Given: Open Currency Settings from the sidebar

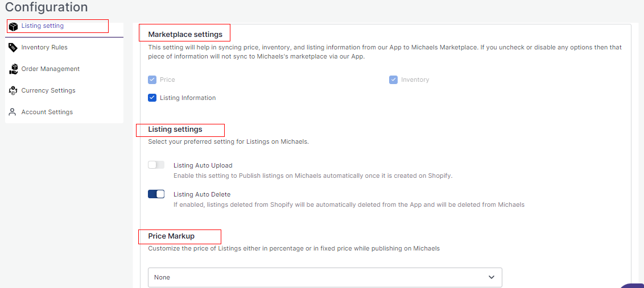Looking at the screenshot, I should coord(48,91).
